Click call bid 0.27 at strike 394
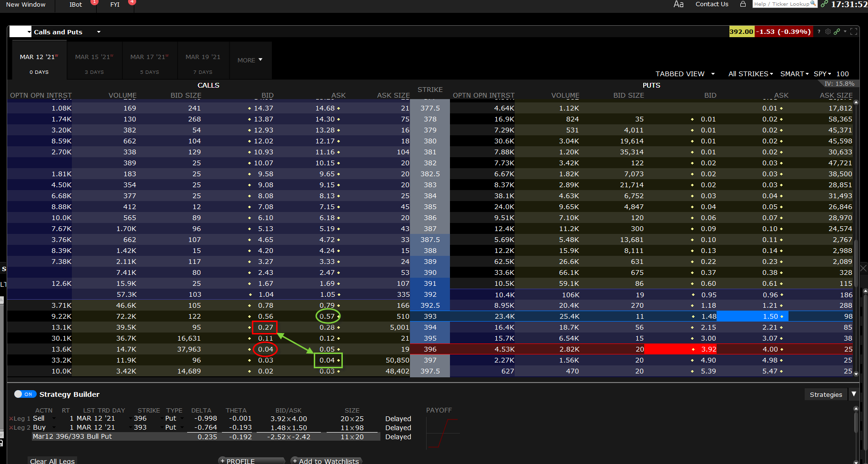 (265, 327)
